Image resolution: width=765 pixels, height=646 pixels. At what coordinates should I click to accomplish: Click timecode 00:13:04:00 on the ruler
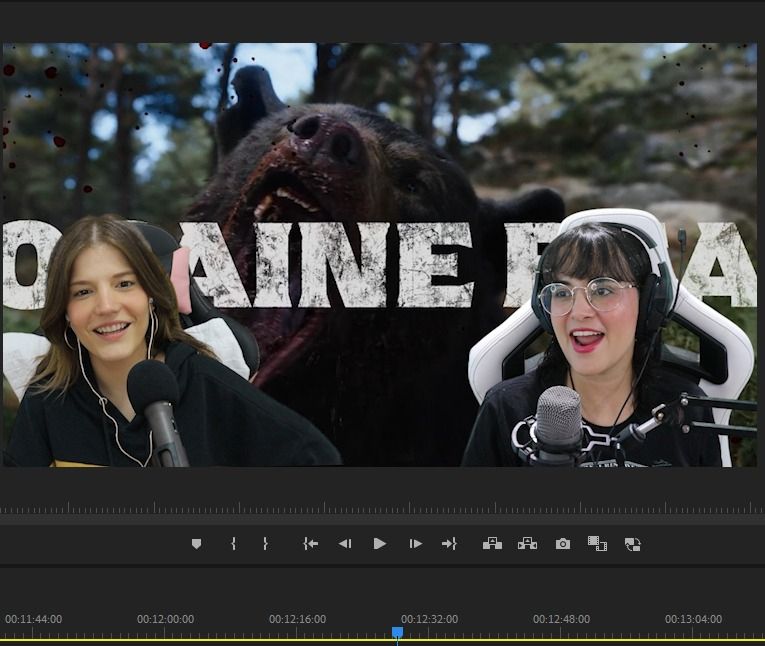(693, 619)
